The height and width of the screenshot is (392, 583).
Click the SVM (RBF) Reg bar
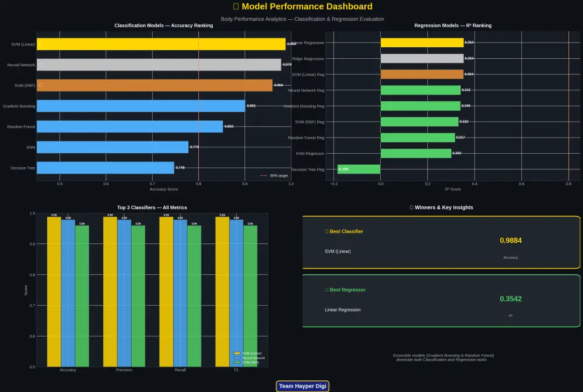419,122
